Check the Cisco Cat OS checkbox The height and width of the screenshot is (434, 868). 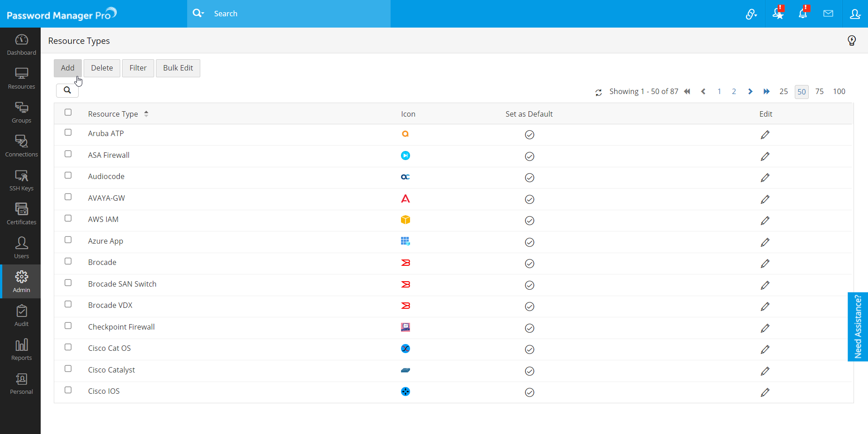[x=68, y=347]
